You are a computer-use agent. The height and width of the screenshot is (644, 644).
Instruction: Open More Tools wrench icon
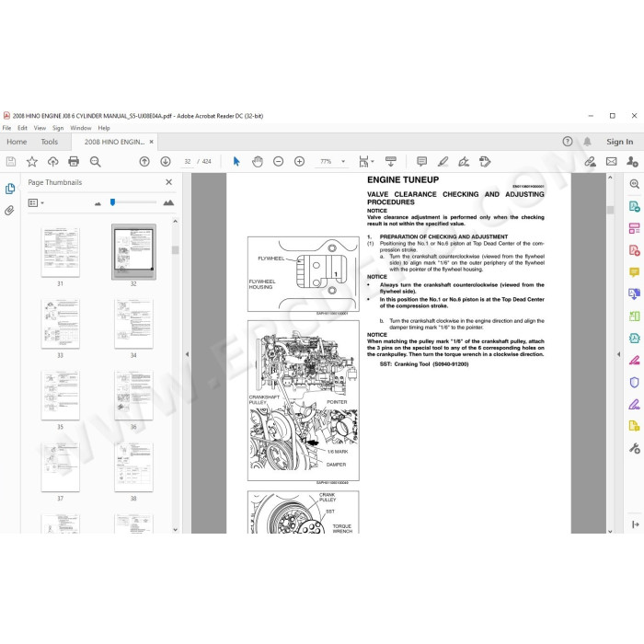pyautogui.click(x=634, y=448)
